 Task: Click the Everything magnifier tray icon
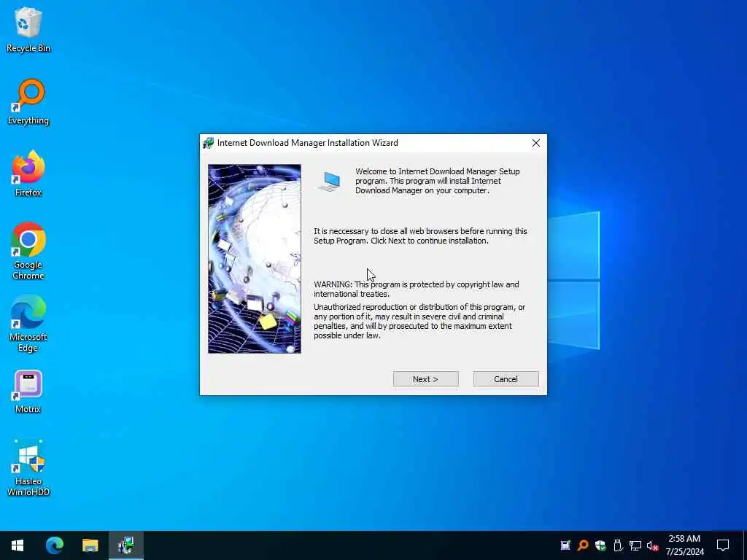[x=583, y=545]
